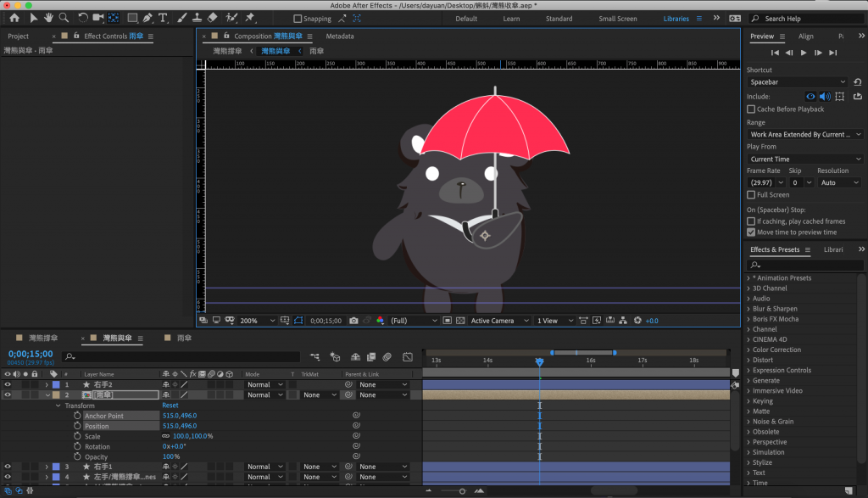
Task: Hide layer 右手1 with eye icon
Action: pyautogui.click(x=8, y=467)
